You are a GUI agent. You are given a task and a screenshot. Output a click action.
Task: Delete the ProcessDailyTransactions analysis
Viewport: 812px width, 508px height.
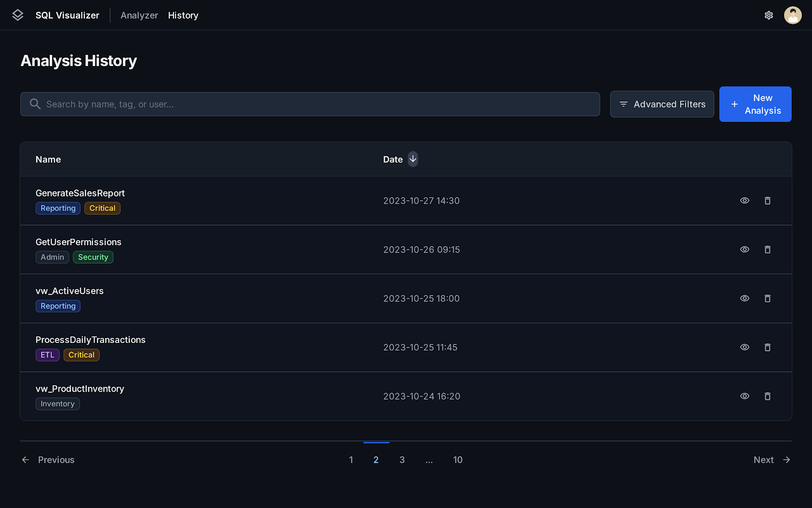click(767, 347)
